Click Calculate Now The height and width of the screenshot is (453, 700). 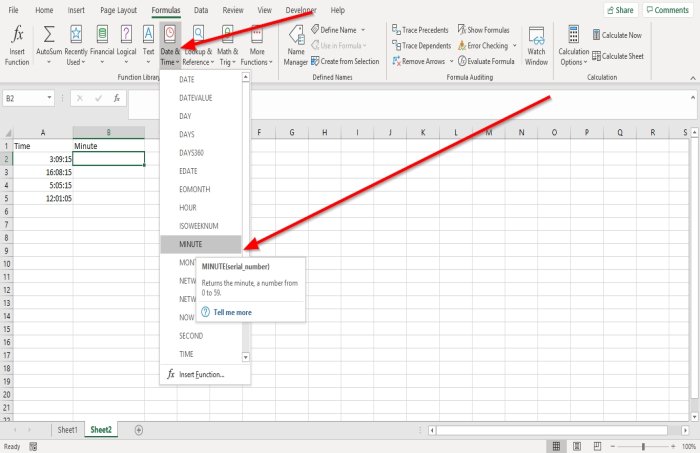pos(617,35)
